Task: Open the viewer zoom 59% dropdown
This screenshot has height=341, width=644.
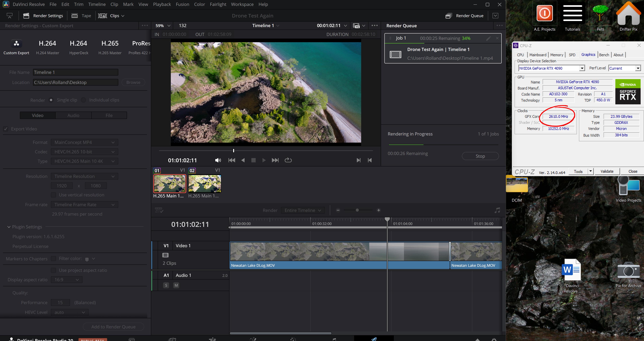Action: (163, 25)
